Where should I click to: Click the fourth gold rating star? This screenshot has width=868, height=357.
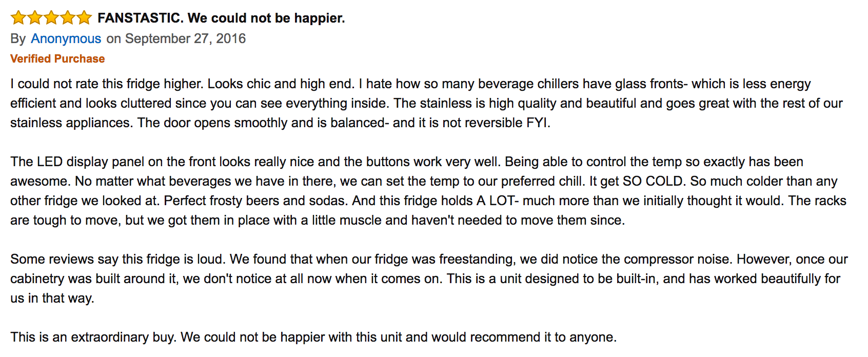[68, 18]
